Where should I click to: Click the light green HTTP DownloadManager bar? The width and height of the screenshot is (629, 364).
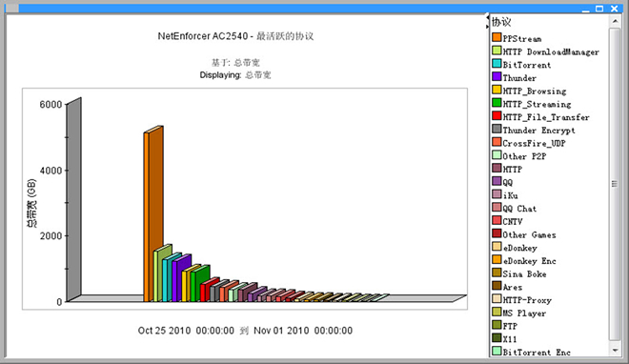(x=162, y=273)
